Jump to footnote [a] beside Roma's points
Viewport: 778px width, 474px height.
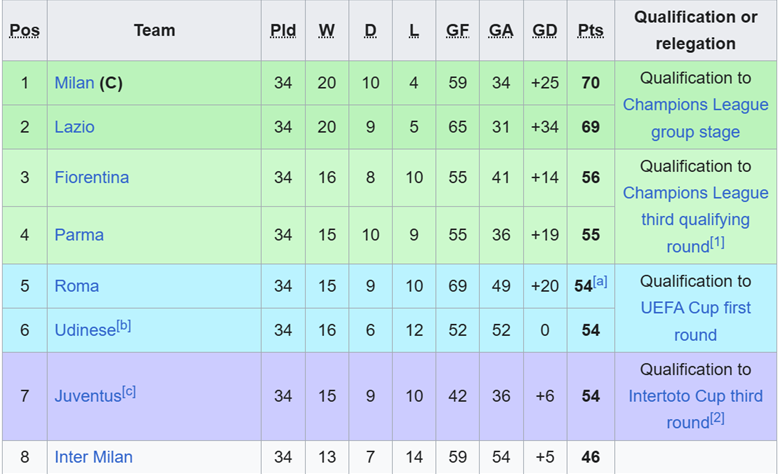600,281
